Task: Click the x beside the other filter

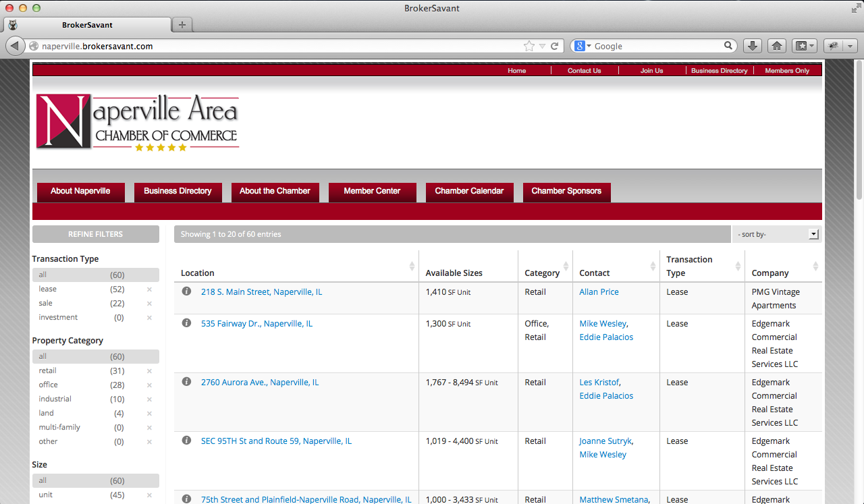Action: (x=150, y=442)
